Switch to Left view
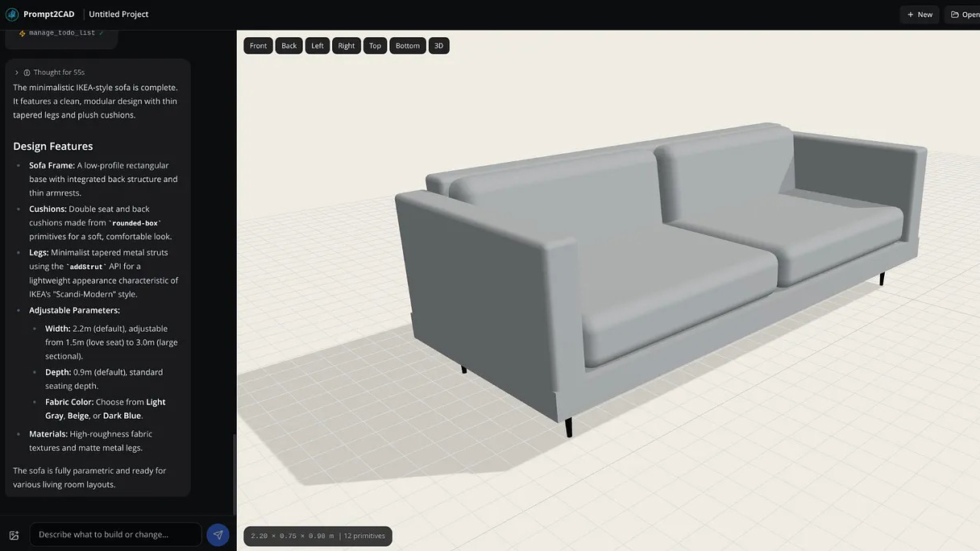 pyautogui.click(x=318, y=46)
